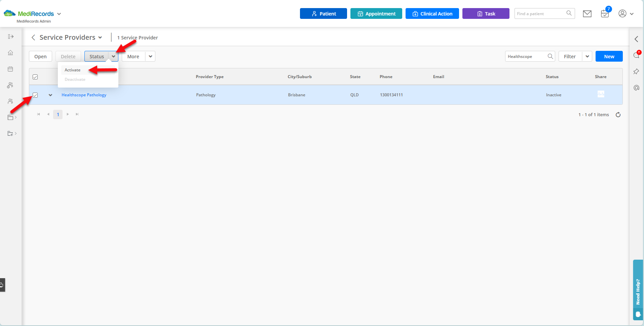Toggle the select-all checkbox in the table header

tap(35, 77)
